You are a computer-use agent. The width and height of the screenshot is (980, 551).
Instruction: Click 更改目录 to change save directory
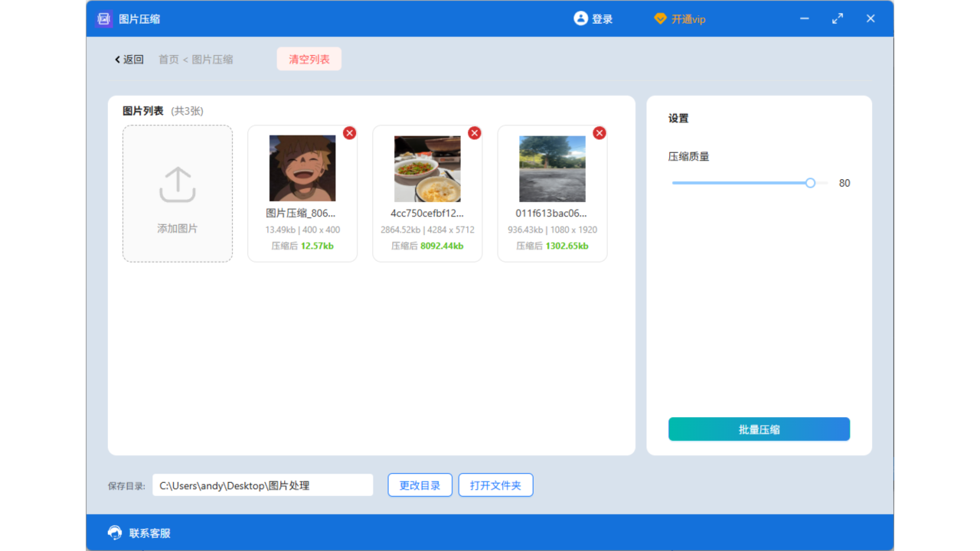coord(420,484)
